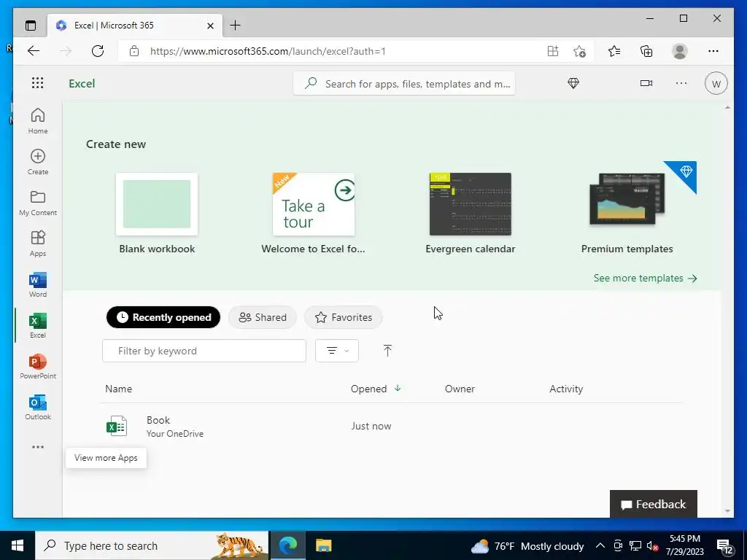Open browser Collections icon
747x560 pixels.
point(646,51)
